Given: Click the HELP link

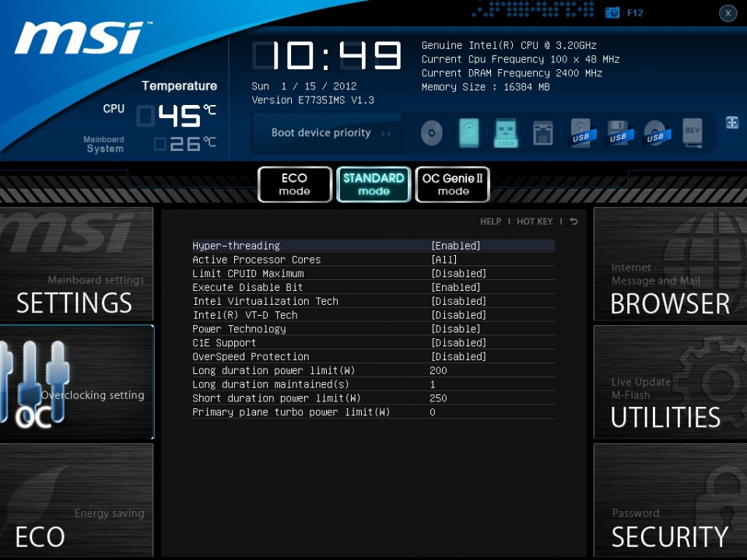Looking at the screenshot, I should coord(490,222).
